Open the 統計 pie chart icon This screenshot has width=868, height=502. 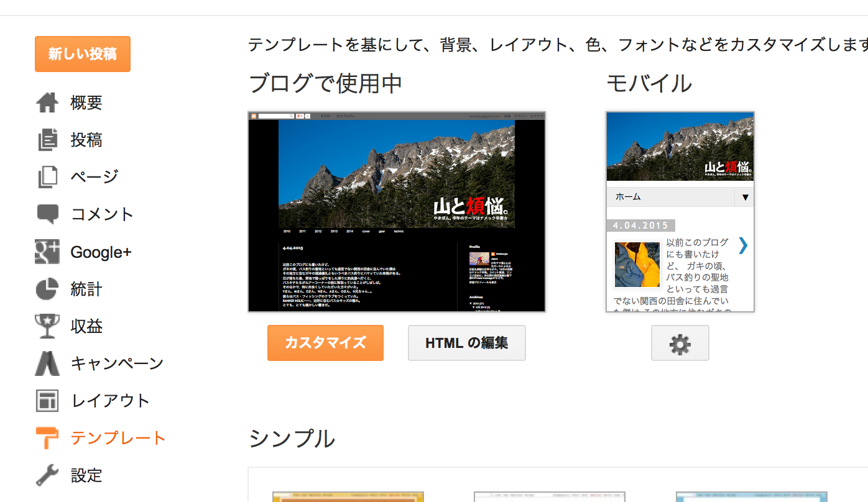coord(48,289)
